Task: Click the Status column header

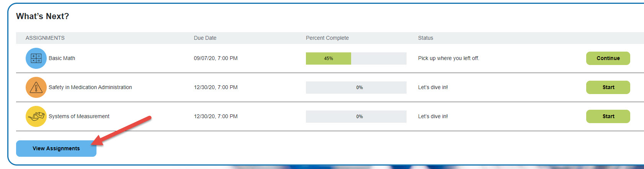Action: [425, 38]
